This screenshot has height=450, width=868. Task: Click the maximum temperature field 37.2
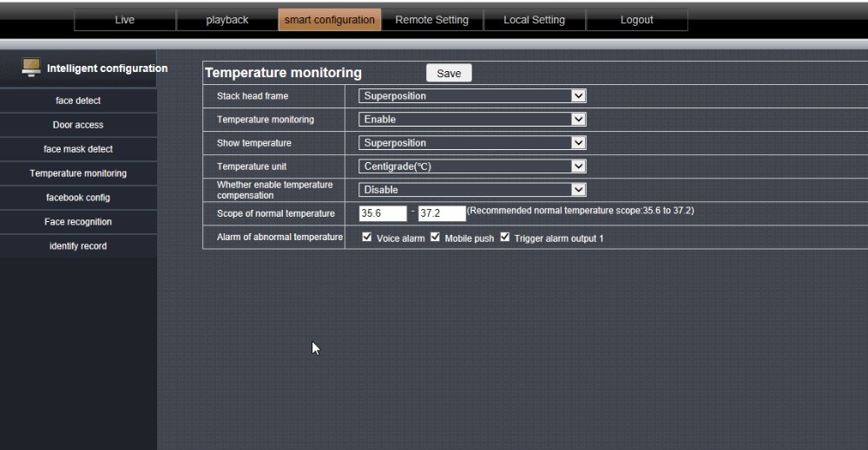click(442, 213)
